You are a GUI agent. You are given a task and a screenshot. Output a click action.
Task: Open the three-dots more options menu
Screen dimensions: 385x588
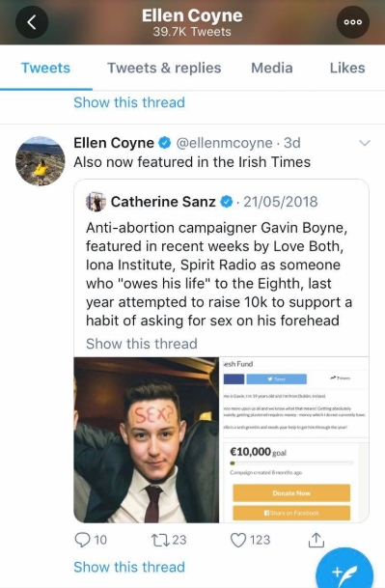click(353, 22)
